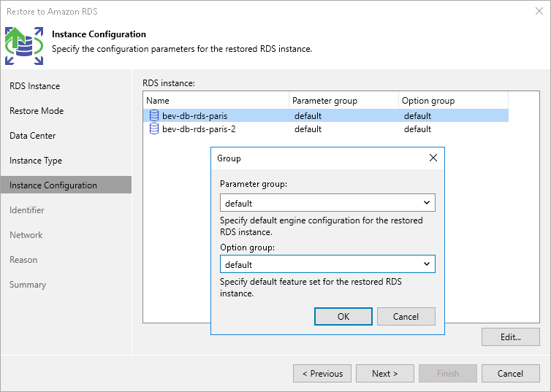Close the Group dialog with X
This screenshot has height=392, width=551.
point(433,158)
